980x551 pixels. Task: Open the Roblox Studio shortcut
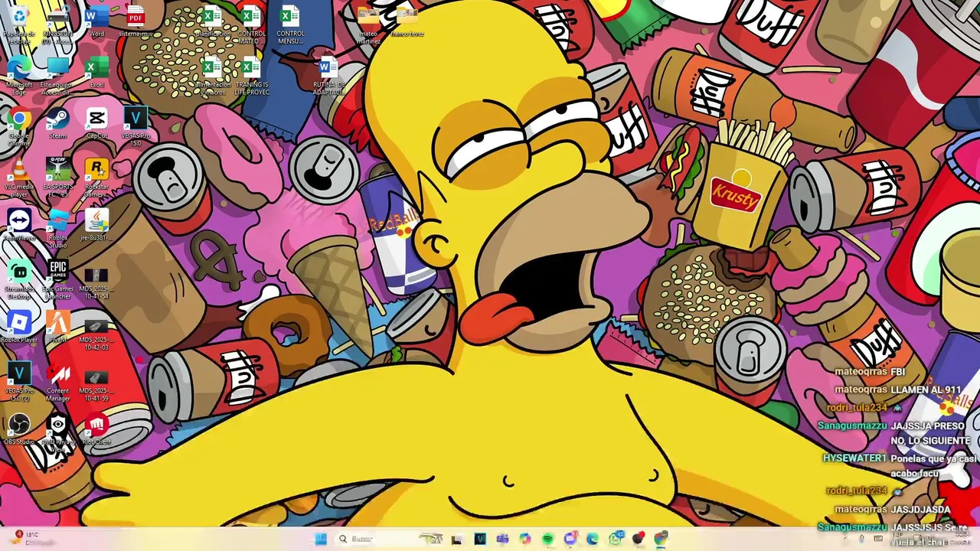pos(58,228)
